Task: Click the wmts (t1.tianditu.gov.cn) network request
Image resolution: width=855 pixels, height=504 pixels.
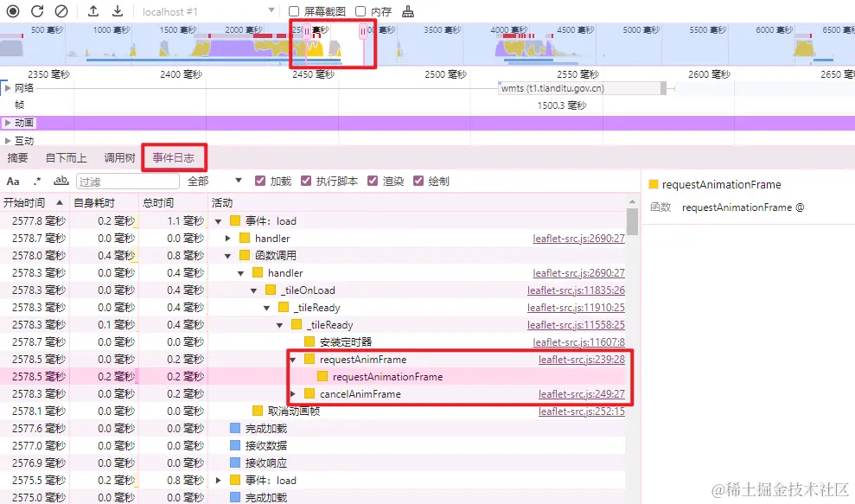Action: pyautogui.click(x=582, y=88)
